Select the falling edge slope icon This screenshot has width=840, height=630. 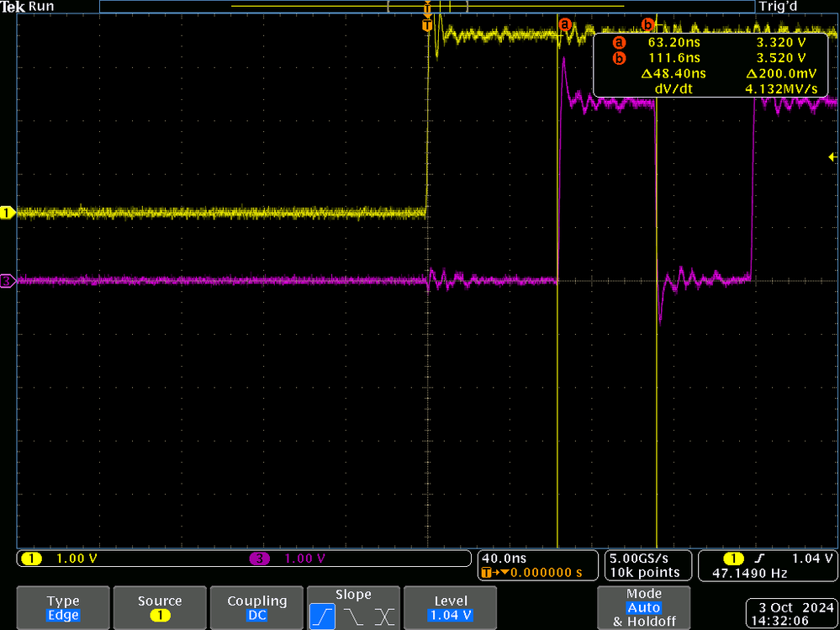353,617
